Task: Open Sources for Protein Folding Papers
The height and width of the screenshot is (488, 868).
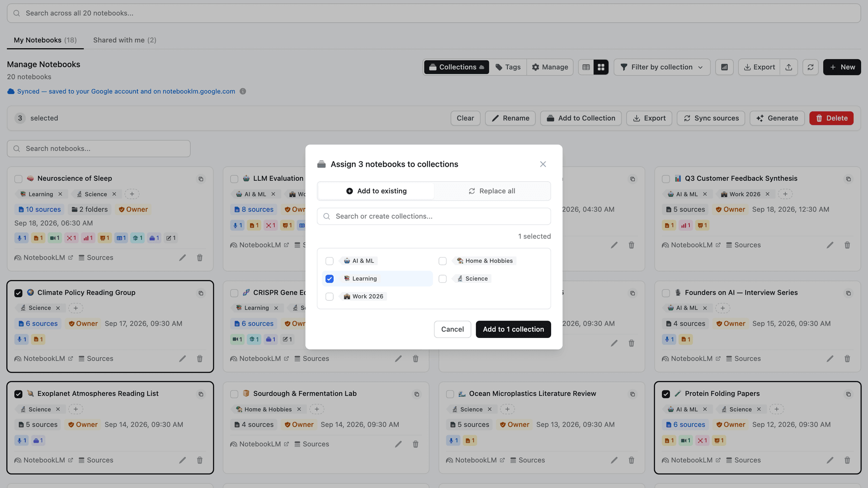Action: point(743,460)
